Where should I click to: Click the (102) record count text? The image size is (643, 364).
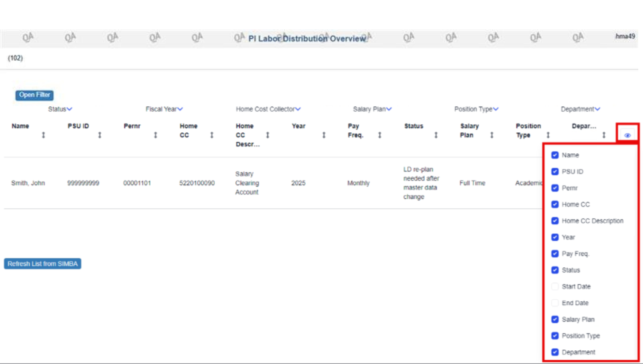(x=15, y=58)
